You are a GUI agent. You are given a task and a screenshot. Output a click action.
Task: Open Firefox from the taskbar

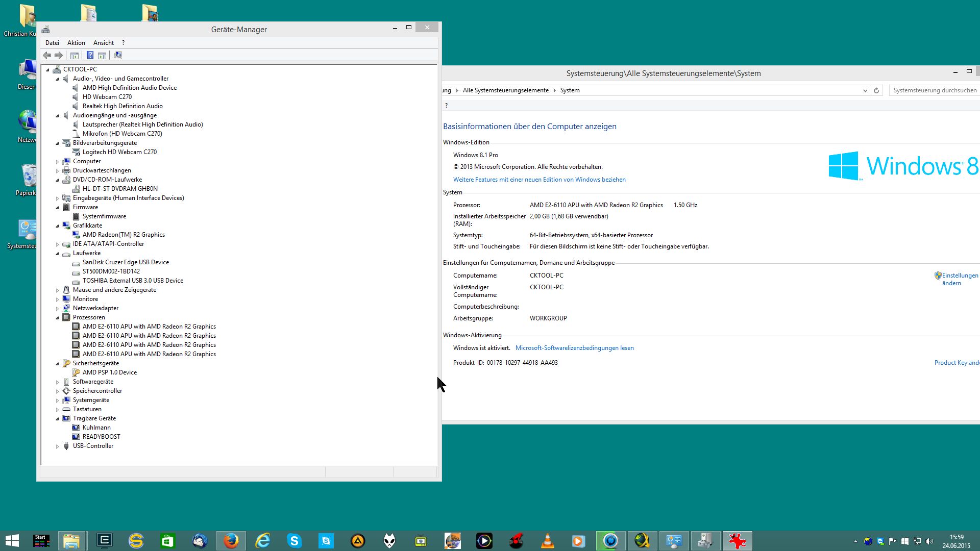click(x=231, y=540)
